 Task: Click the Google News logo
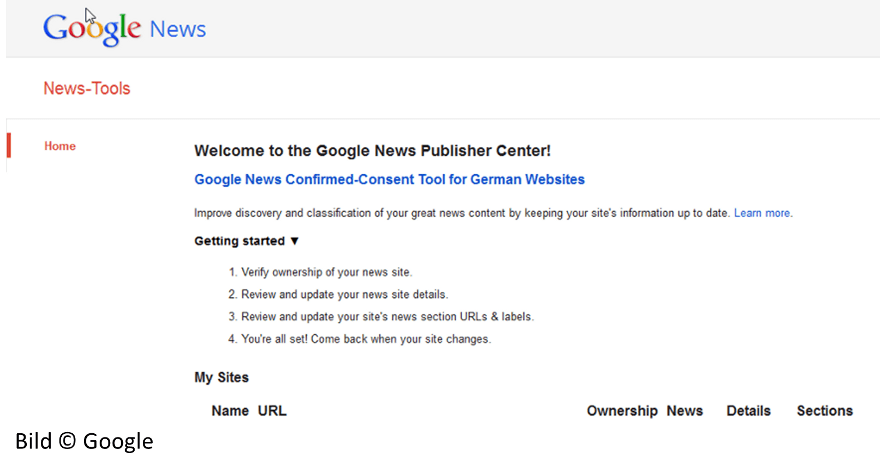point(125,29)
